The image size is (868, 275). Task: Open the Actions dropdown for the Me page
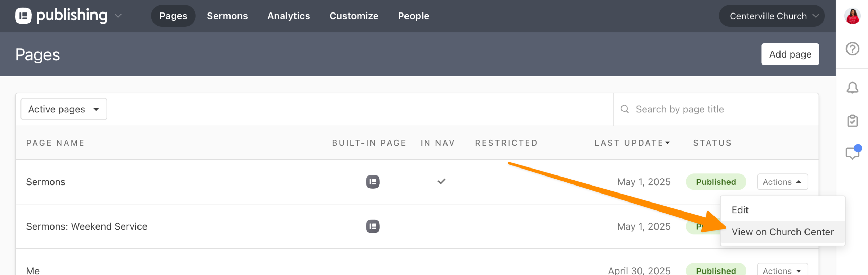coord(782,270)
